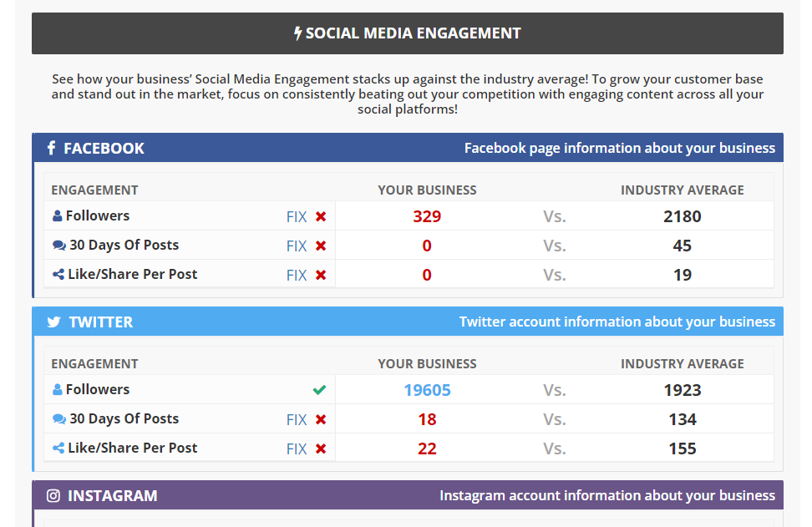Click the Instagram section header bar

point(408,495)
